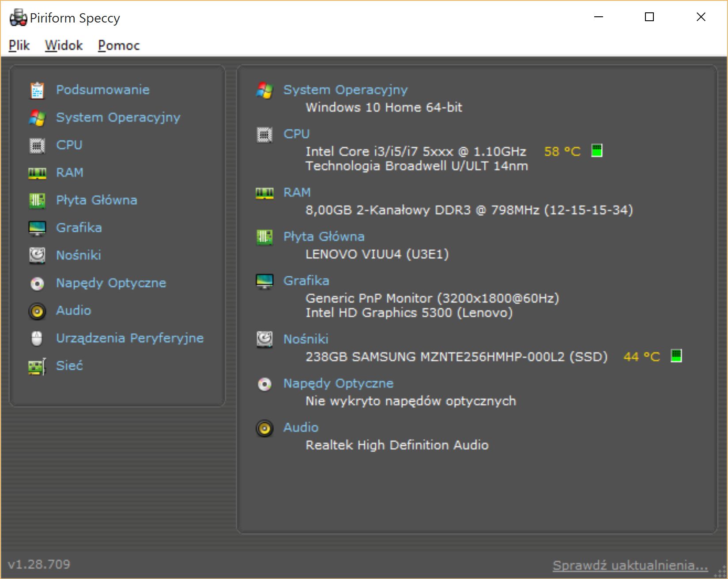Screen dimensions: 728x579
Task: Click the CPU chip icon in sidebar
Action: [x=37, y=145]
